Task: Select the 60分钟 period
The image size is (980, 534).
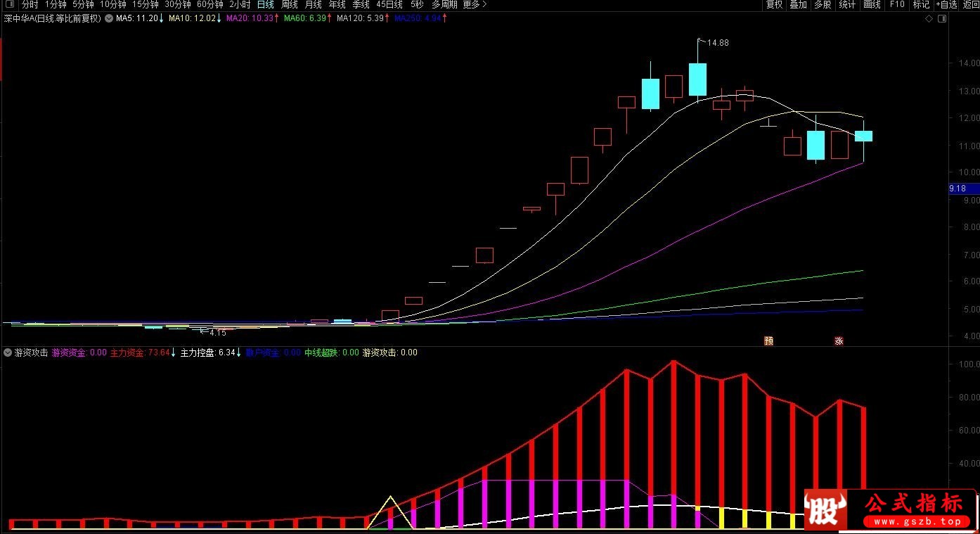Action: tap(209, 4)
